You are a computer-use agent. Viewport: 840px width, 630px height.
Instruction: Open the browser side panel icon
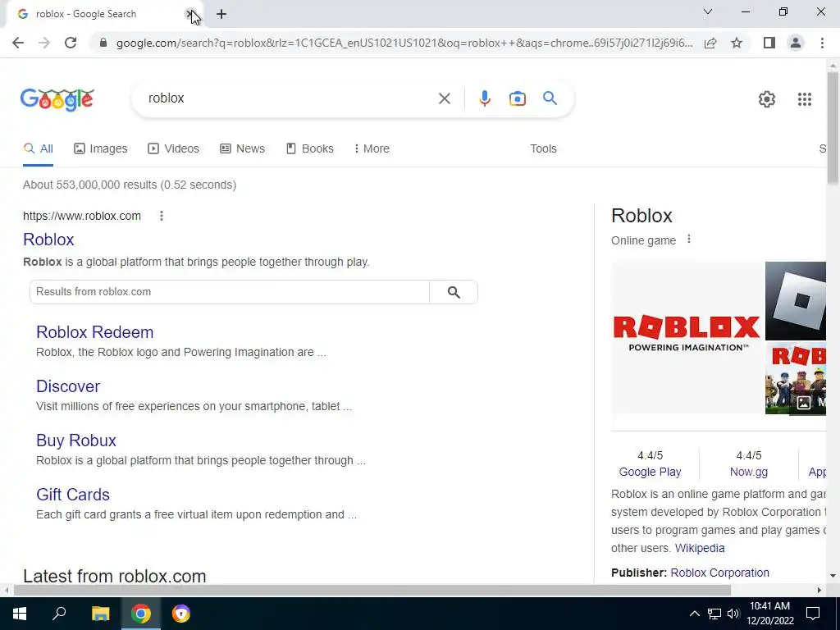pos(769,43)
